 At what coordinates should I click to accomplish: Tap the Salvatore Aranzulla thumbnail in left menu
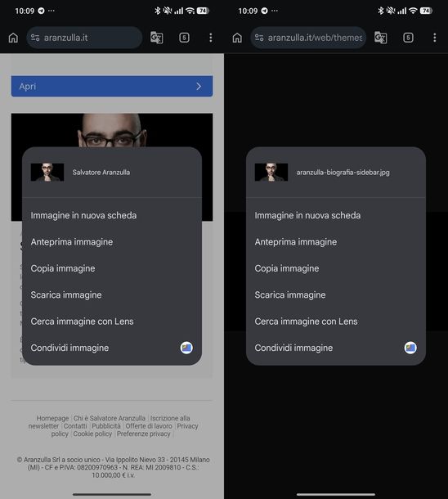pos(47,172)
